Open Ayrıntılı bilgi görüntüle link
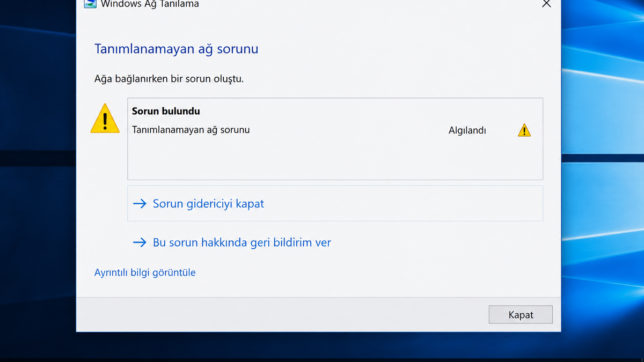Screen dimensions: 644x362 coord(145,272)
